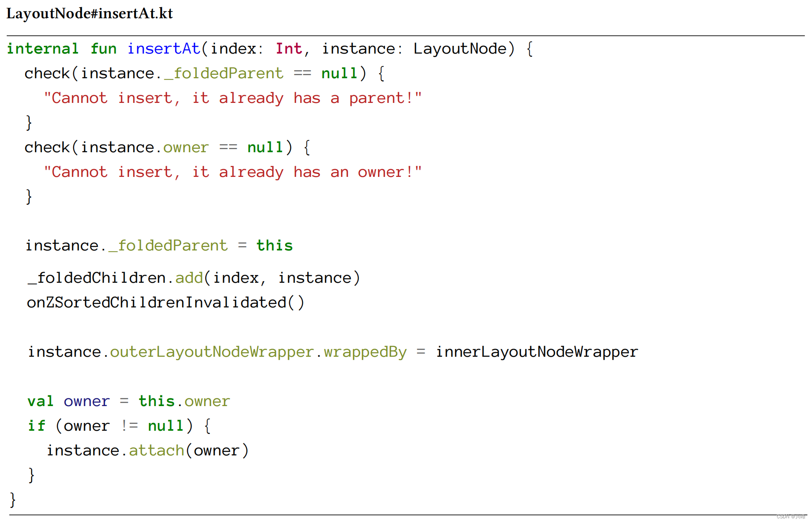
Task: Click the 'attach' method call
Action: point(156,451)
